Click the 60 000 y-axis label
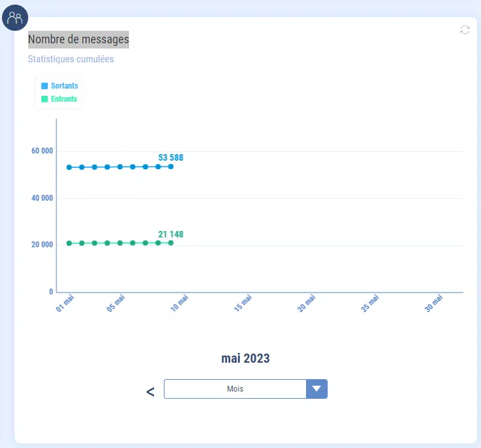Viewport: 481px width, 448px height. 42,151
